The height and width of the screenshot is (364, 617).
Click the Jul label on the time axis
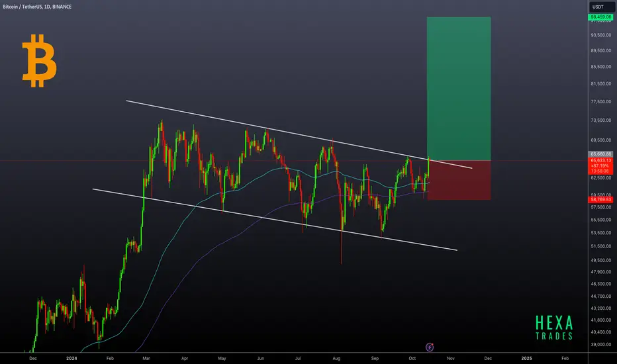point(298,358)
